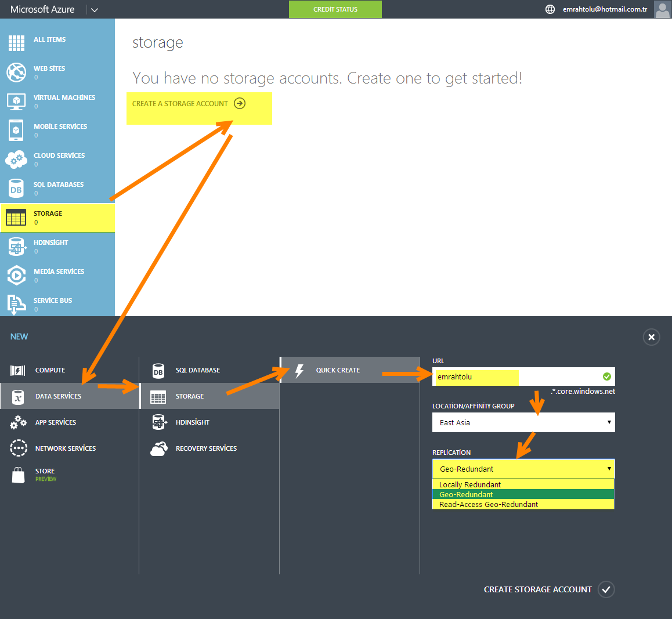Click the Quick Create lightning bolt icon
The height and width of the screenshot is (619, 672).
point(299,371)
